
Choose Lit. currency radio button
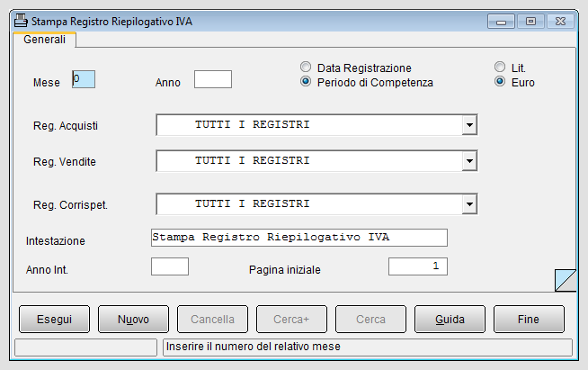(x=500, y=67)
